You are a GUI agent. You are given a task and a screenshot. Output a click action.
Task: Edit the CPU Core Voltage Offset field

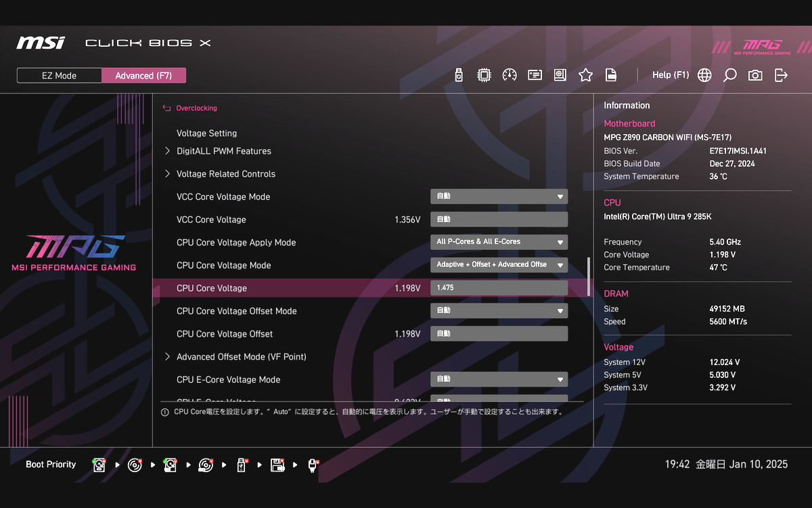pos(499,334)
